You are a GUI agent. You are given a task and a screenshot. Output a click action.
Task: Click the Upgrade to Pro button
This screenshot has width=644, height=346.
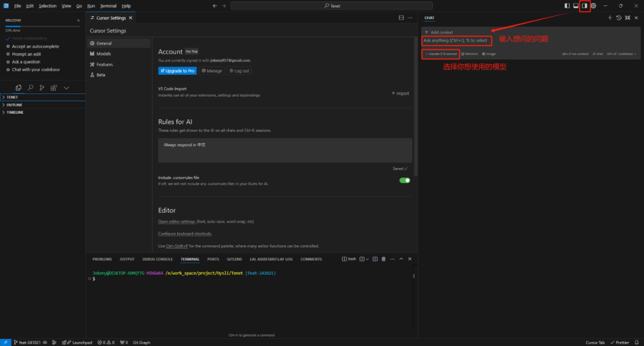[x=177, y=71]
